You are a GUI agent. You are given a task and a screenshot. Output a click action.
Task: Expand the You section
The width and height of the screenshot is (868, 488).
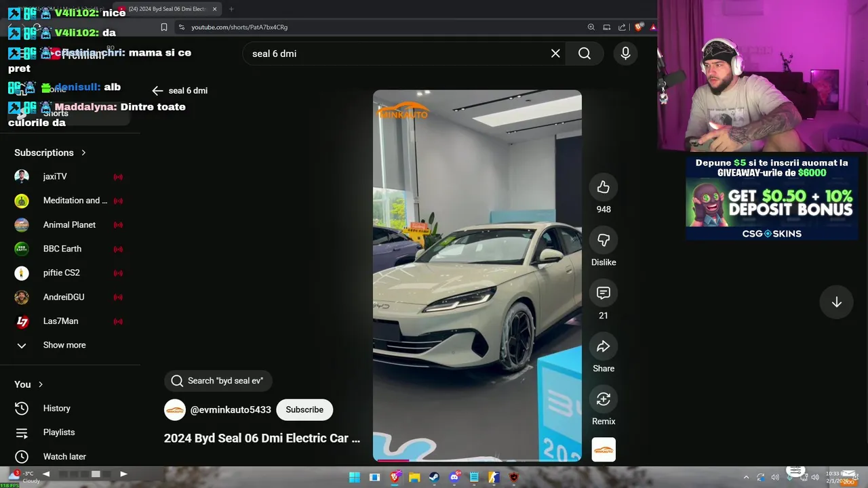point(28,384)
